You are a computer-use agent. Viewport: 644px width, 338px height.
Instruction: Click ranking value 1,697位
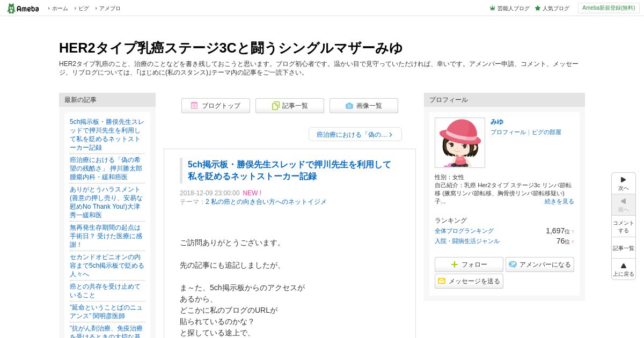click(559, 231)
